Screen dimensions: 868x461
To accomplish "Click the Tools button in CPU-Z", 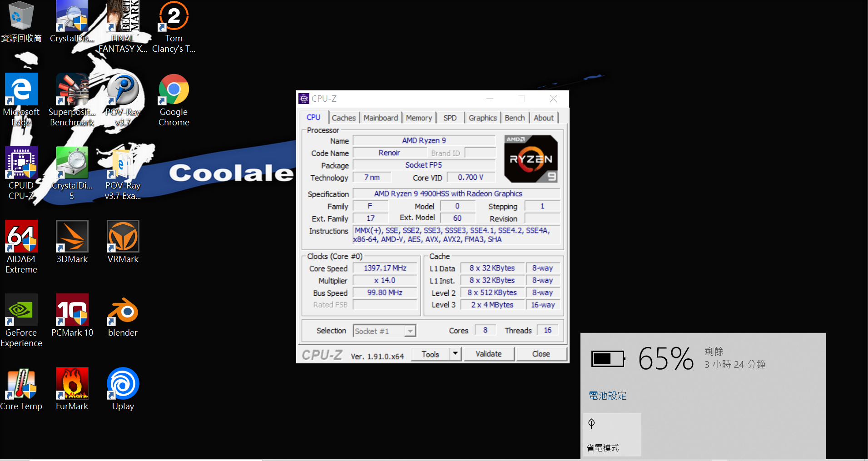I will (431, 354).
